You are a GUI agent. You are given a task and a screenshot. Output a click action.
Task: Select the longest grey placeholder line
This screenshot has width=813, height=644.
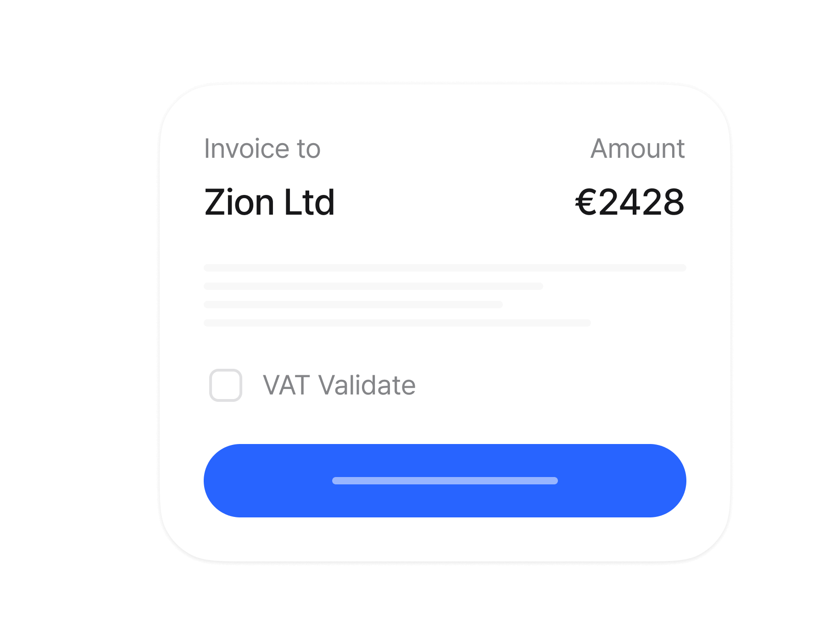point(445,268)
